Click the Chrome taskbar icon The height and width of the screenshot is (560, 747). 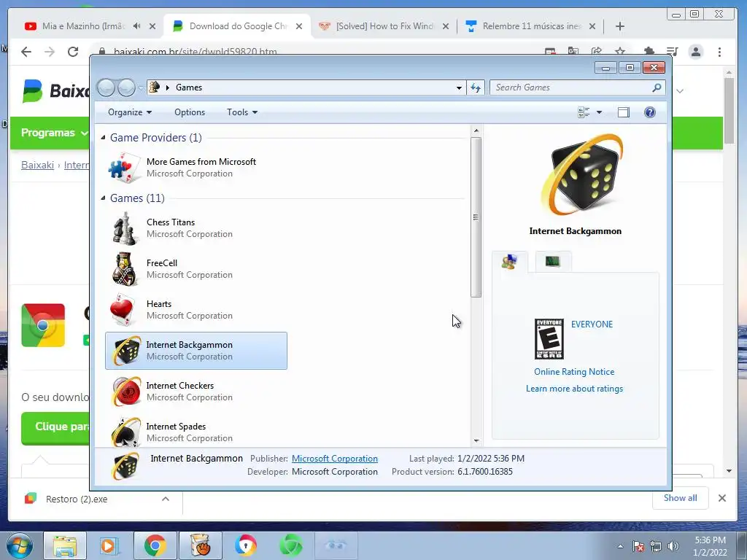click(155, 545)
